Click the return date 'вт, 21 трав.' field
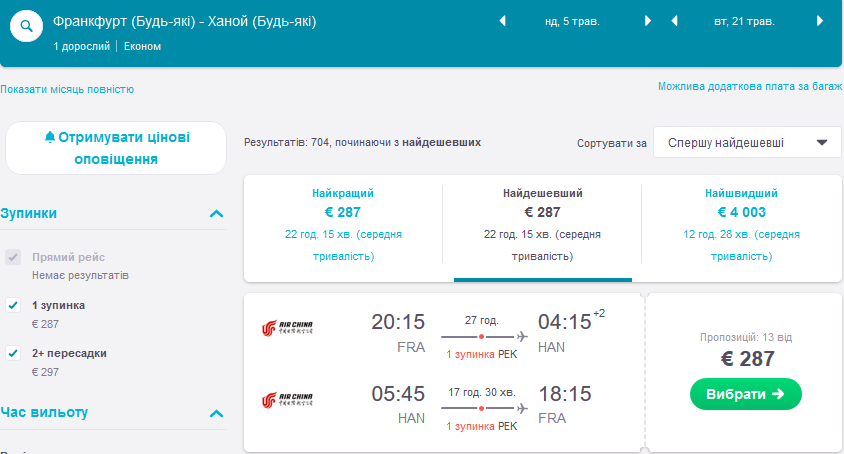 pos(747,20)
